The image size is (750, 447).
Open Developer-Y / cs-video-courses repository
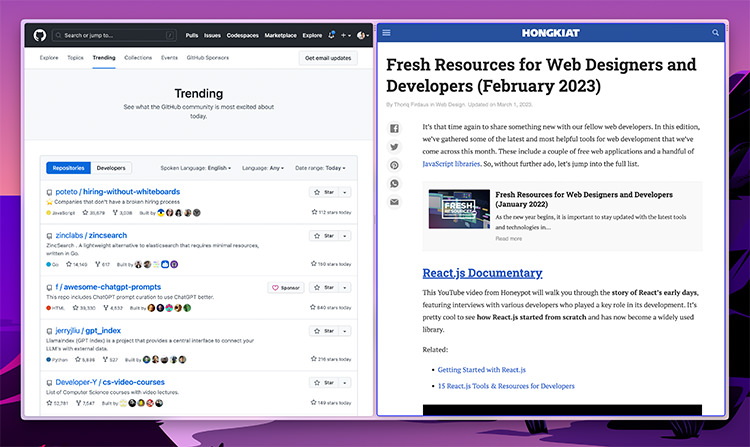pyautogui.click(x=110, y=382)
